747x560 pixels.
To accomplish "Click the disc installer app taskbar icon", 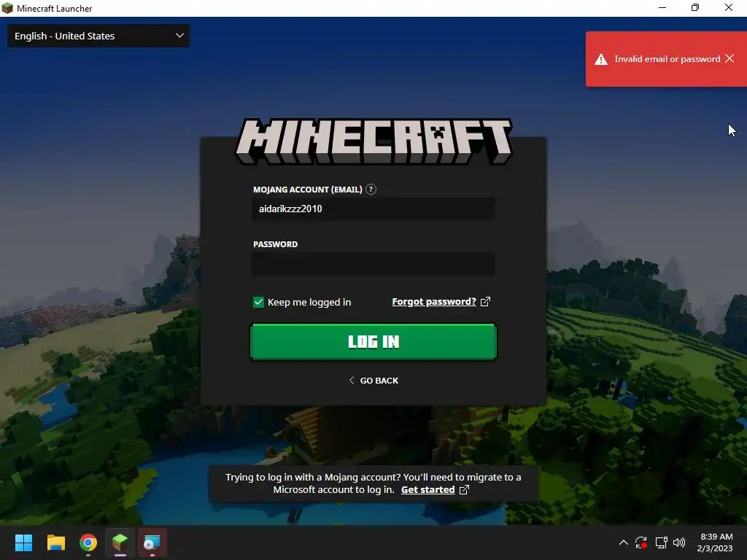I will (x=152, y=542).
